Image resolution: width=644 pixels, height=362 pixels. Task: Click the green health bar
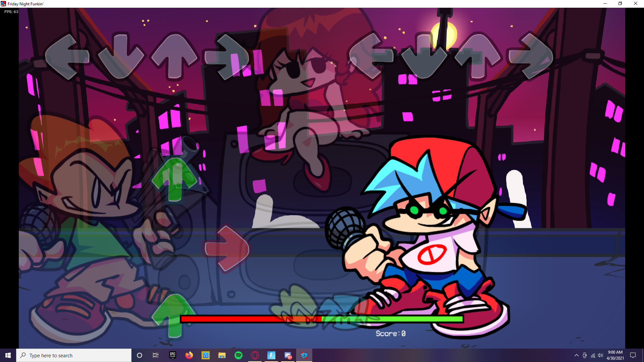(392, 319)
